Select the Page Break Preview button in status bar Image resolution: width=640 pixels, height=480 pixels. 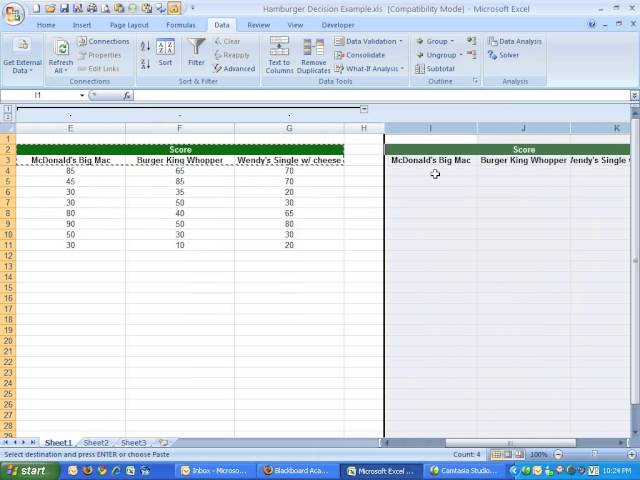click(x=519, y=454)
